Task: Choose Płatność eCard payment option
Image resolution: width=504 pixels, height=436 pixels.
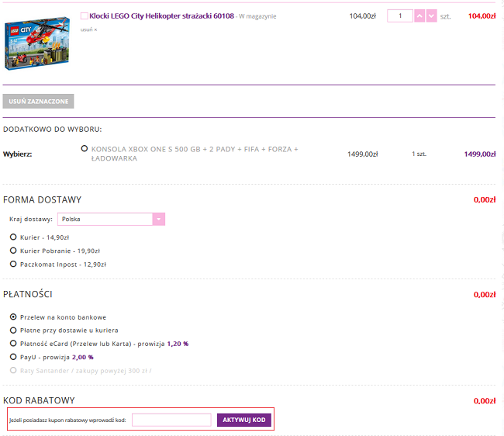Action: [13, 344]
